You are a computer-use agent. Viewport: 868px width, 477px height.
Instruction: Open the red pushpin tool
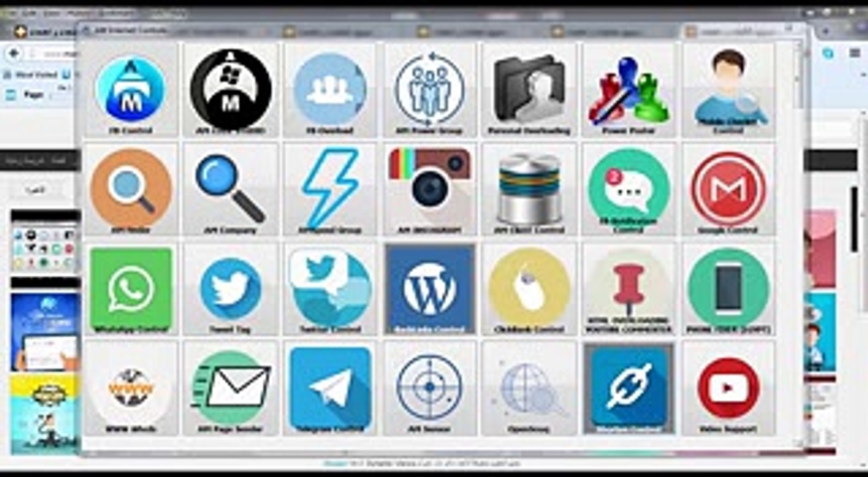[629, 288]
